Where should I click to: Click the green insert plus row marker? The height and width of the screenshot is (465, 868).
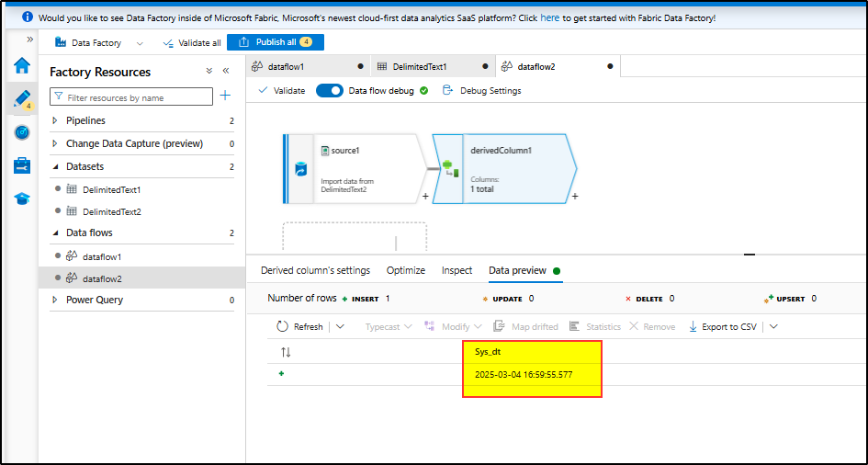point(281,374)
